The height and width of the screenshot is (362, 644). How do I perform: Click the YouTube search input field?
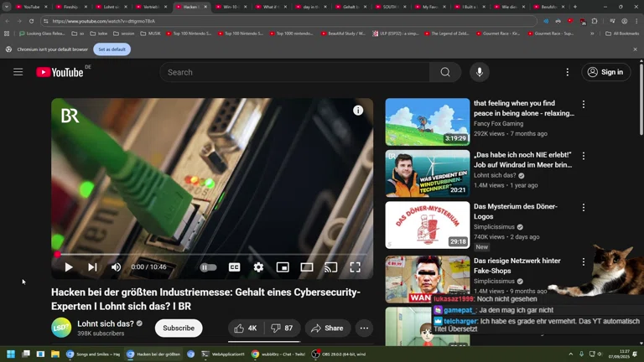point(293,72)
